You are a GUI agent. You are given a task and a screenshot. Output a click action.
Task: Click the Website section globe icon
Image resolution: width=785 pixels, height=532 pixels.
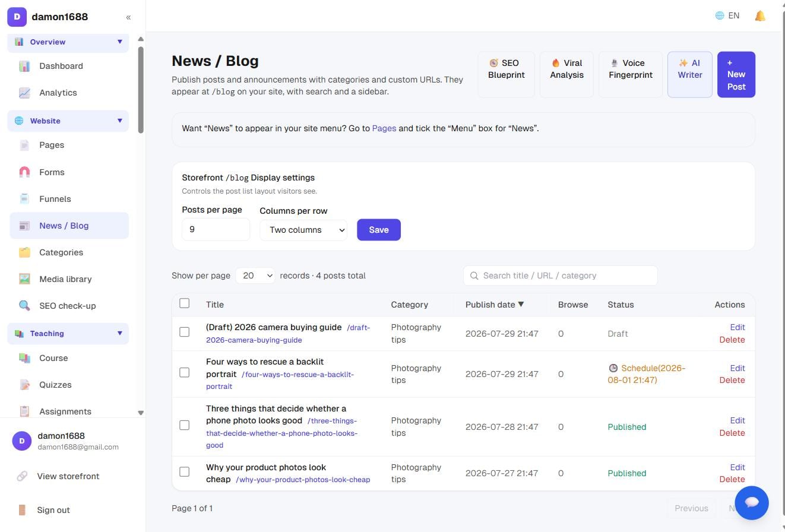(19, 121)
